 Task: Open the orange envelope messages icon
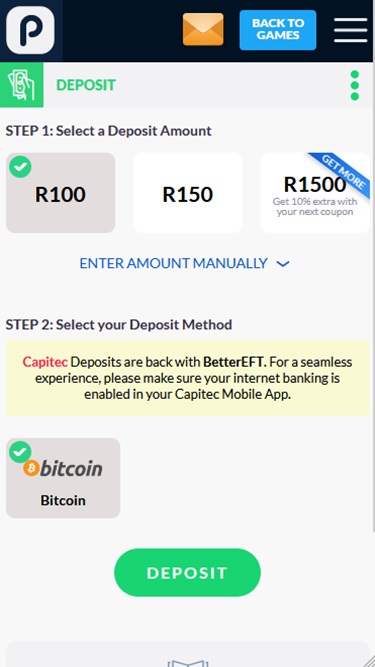click(203, 29)
